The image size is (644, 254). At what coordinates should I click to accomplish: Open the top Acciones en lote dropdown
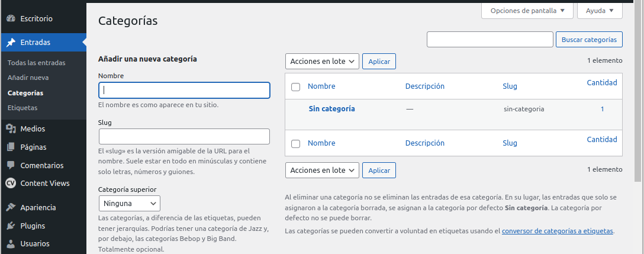[322, 61]
